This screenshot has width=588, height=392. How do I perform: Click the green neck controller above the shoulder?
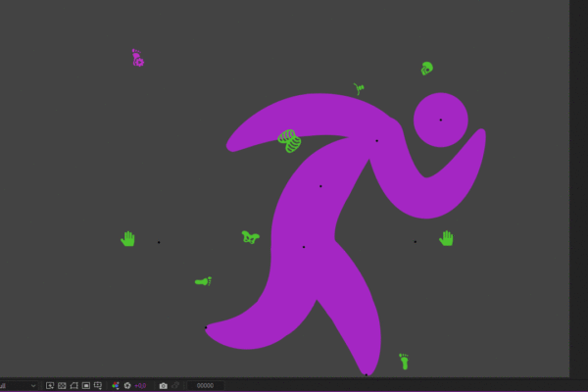coord(359,88)
